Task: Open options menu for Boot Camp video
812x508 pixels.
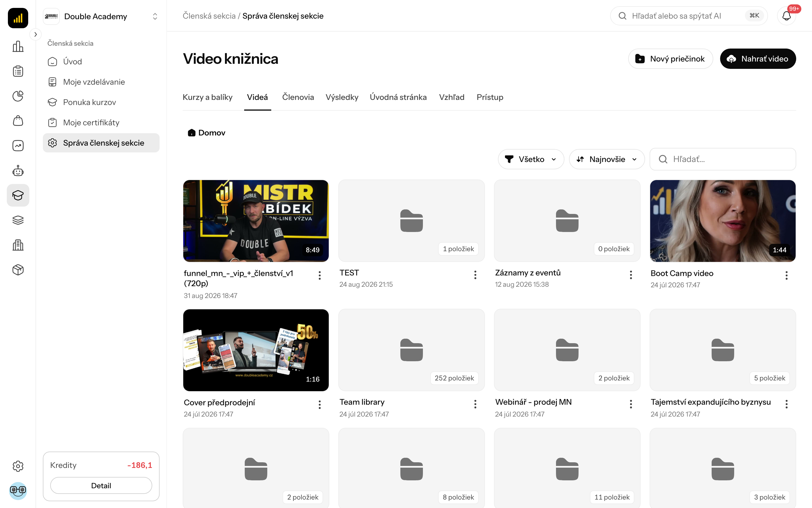Action: tap(786, 275)
